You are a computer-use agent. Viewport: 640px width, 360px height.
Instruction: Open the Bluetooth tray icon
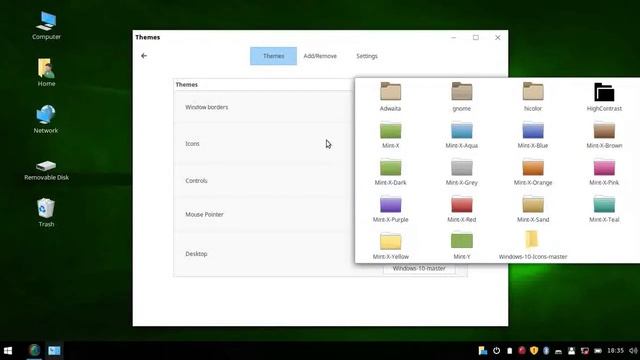tap(546, 351)
